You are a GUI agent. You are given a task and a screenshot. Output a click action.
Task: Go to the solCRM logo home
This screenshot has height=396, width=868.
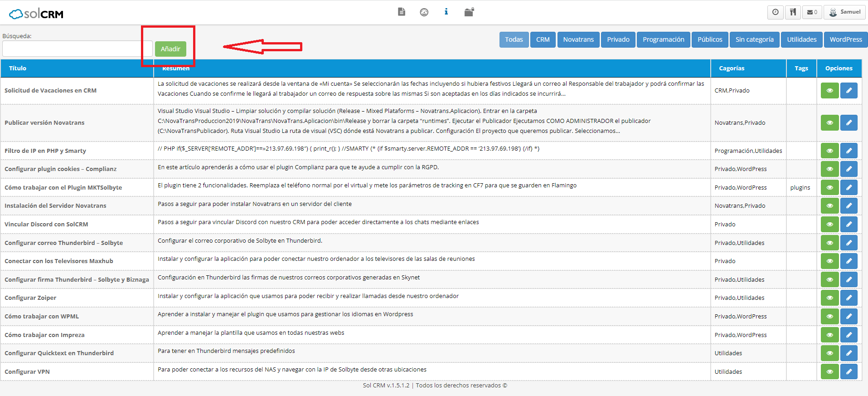pos(36,14)
